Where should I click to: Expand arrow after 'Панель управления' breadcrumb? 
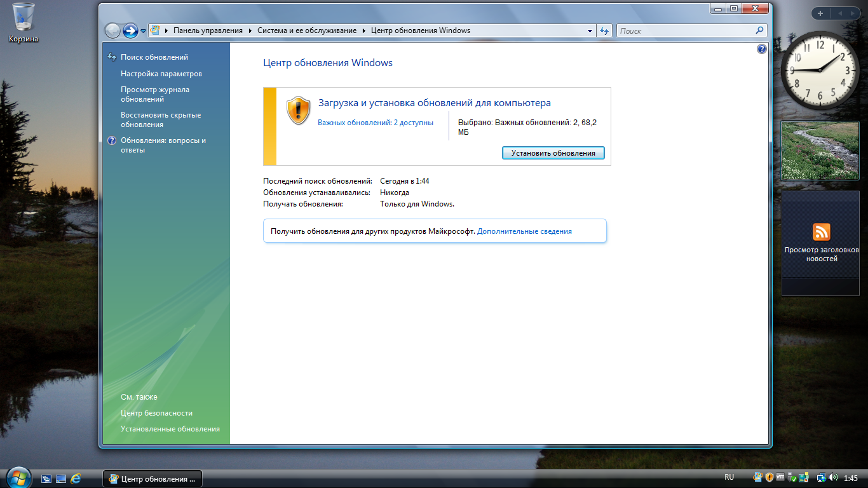[x=250, y=30]
